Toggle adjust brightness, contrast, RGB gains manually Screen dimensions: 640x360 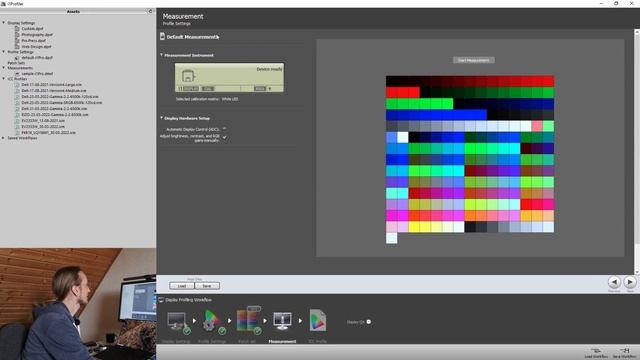[224, 138]
